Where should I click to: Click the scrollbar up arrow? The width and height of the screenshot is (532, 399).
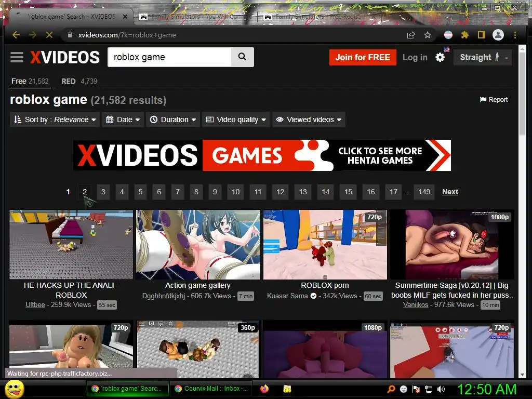tap(523, 49)
